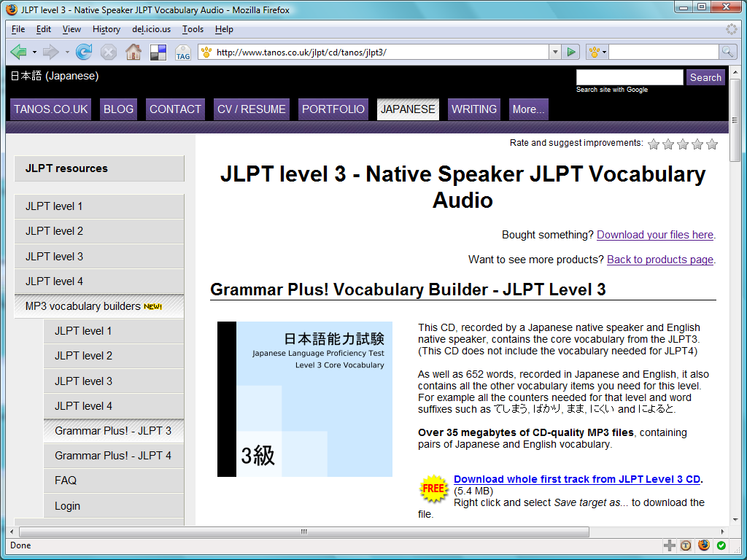Viewport: 747px width, 560px height.
Task: Open the CONTACT nav tab
Action: pos(175,109)
